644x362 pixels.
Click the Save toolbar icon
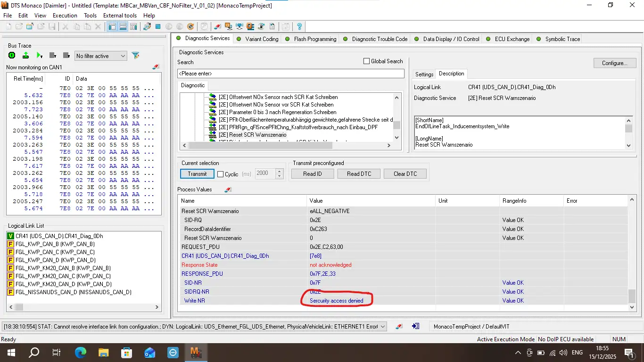tap(52, 27)
